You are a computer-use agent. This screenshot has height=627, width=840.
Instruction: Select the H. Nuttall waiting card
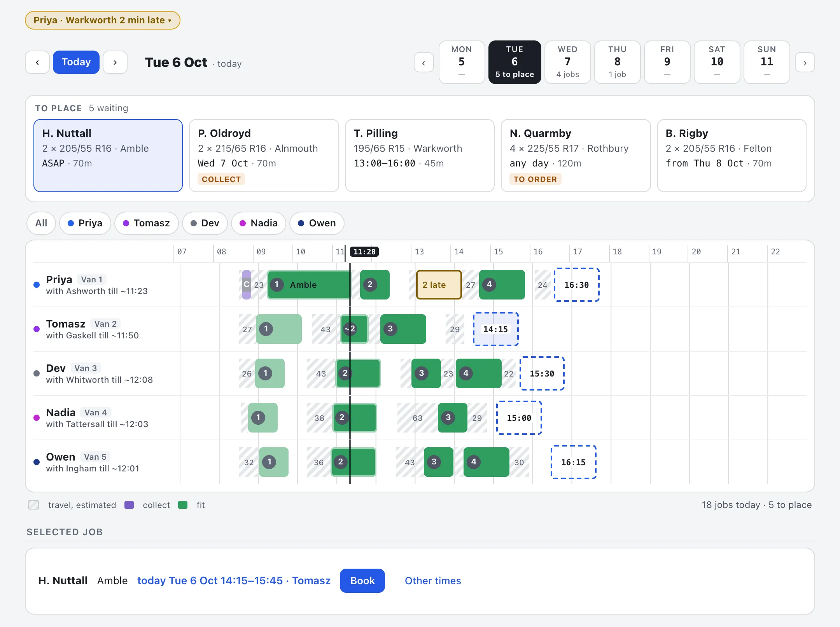click(108, 156)
